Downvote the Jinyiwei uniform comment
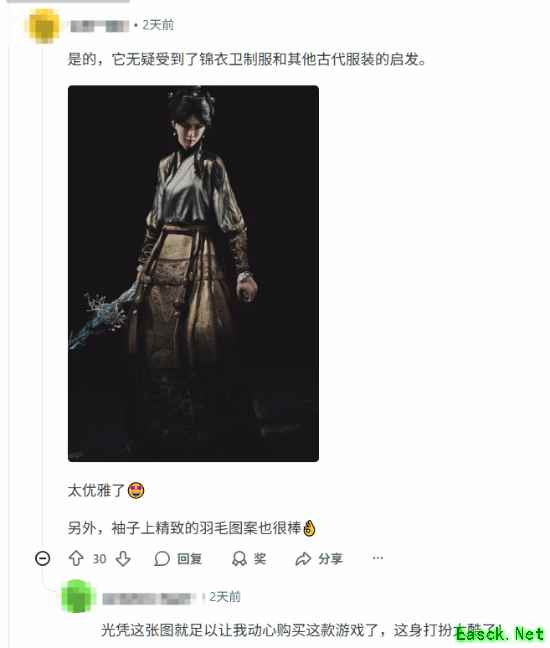This screenshot has height=648, width=550. coord(123,559)
